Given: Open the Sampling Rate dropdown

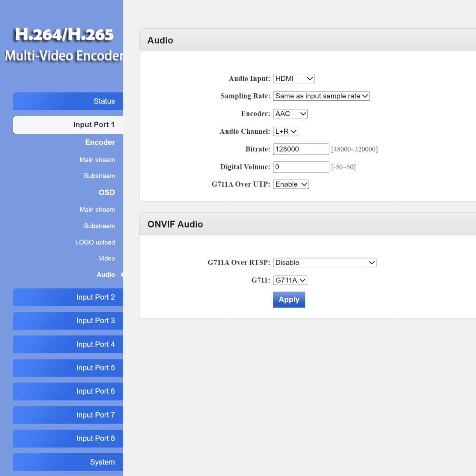Looking at the screenshot, I should (x=321, y=96).
